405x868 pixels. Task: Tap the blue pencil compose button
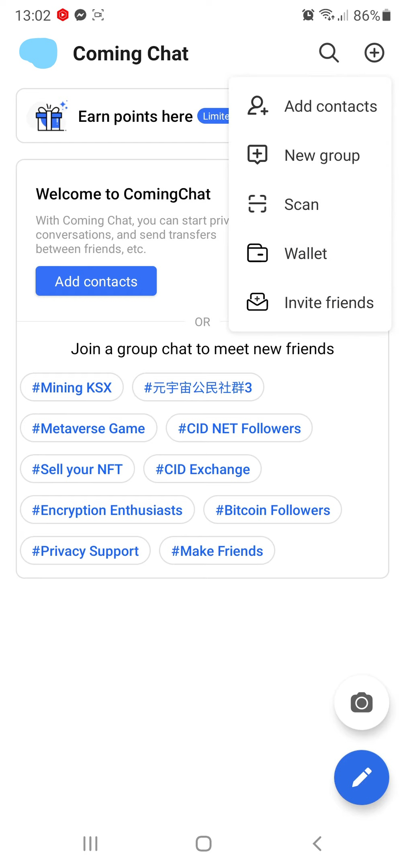coord(362,778)
